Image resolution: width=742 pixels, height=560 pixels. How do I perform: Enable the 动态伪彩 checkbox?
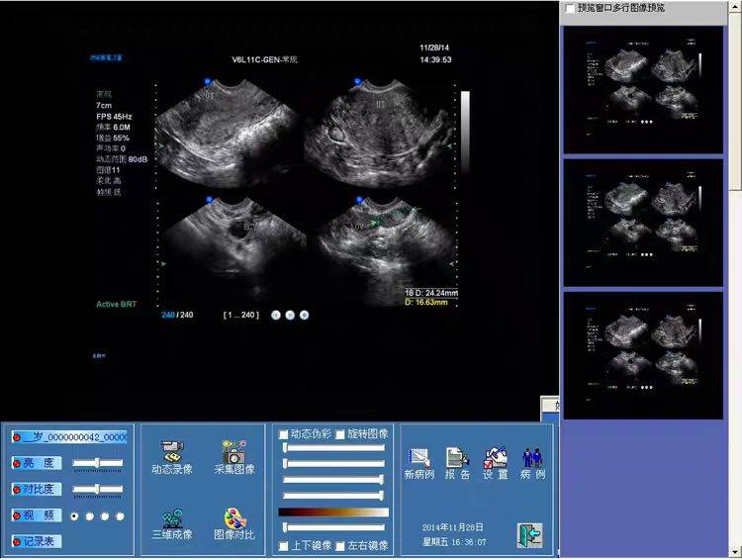tap(283, 434)
